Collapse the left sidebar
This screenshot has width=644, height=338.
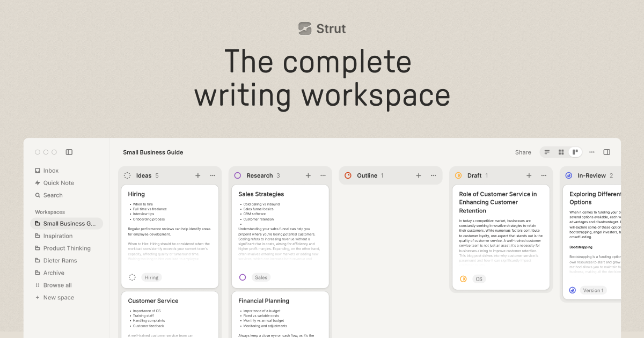click(69, 152)
